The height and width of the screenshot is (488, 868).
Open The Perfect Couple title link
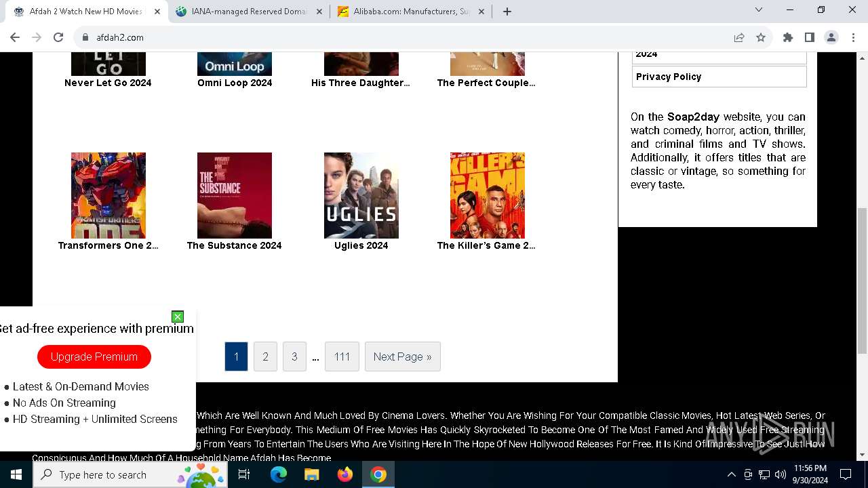coord(486,83)
